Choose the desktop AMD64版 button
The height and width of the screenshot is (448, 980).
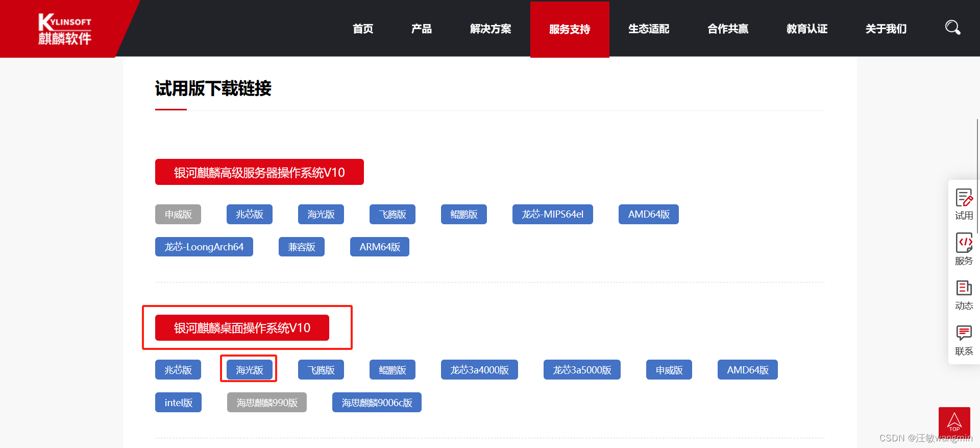click(x=748, y=370)
